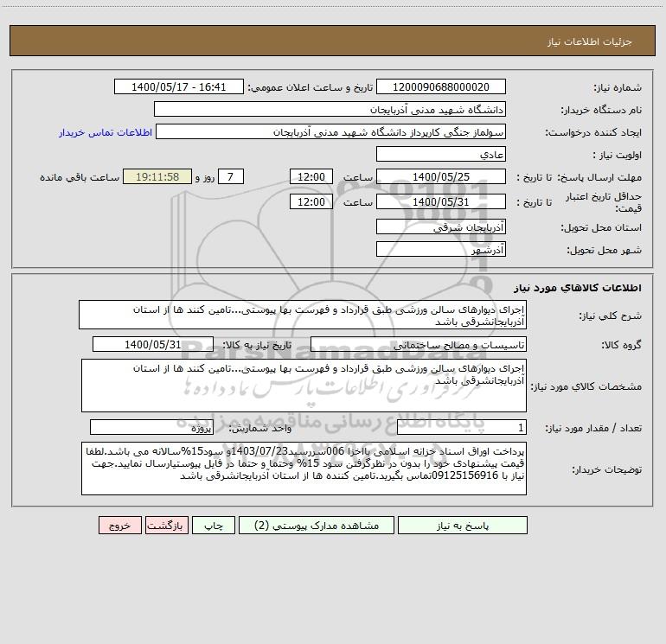Click the چاپ print button

pyautogui.click(x=214, y=526)
